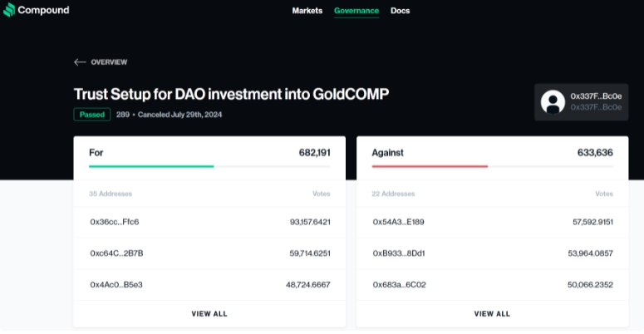The height and width of the screenshot is (334, 644).
Task: Click the For card heading
Action: [x=96, y=152]
